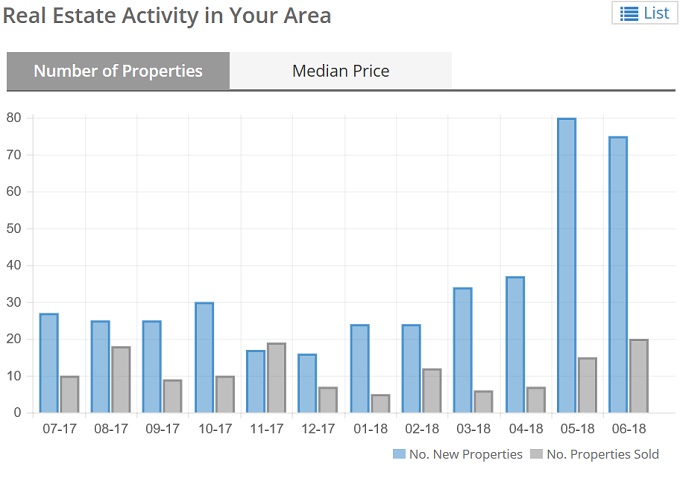
Task: Click the 08-17 properties sold bar
Action: (121, 379)
